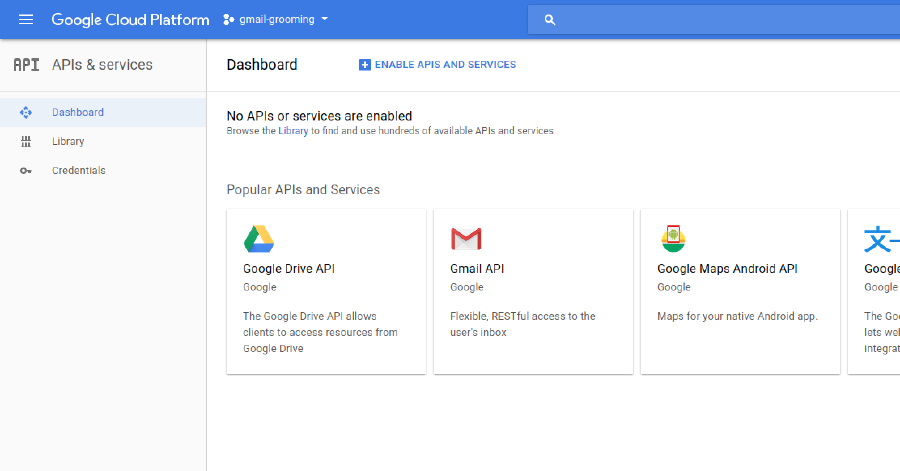Image resolution: width=900 pixels, height=471 pixels.
Task: Click 'Maps for your native Android app' text
Action: 738,316
